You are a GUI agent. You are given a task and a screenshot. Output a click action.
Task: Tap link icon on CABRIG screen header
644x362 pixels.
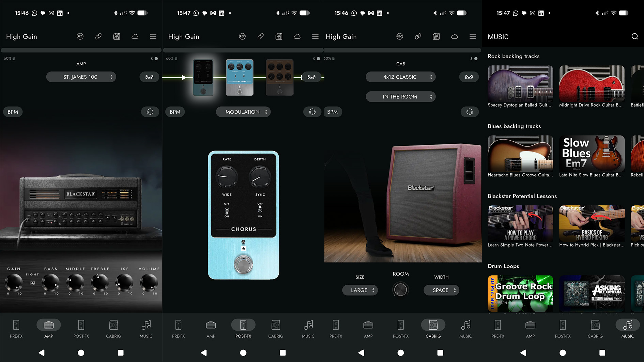(x=418, y=36)
